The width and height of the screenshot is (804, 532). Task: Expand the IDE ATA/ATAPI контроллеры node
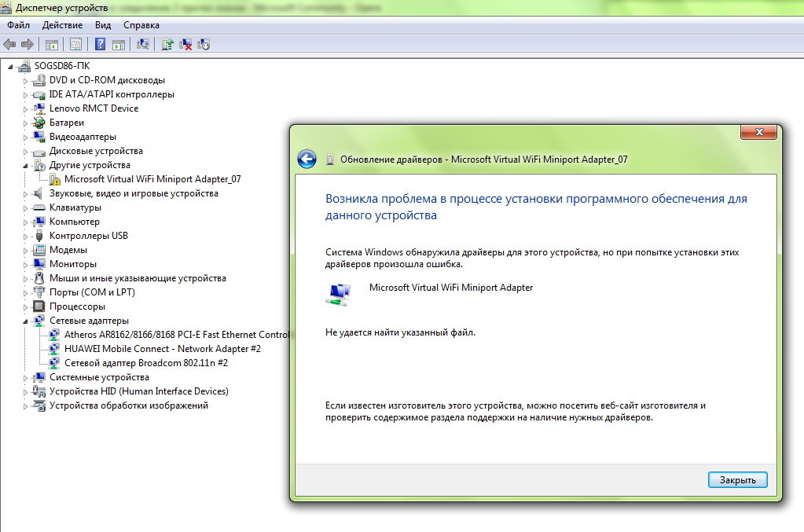point(25,95)
